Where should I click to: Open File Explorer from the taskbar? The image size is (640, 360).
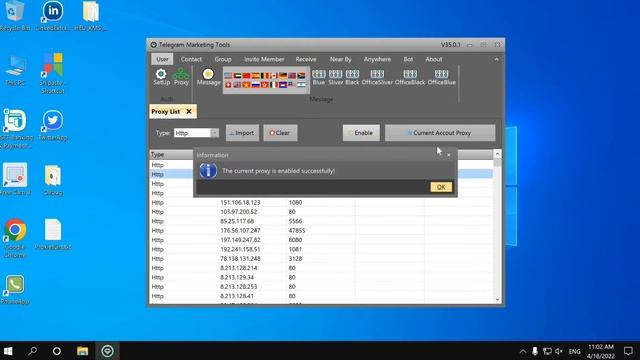click(x=82, y=351)
